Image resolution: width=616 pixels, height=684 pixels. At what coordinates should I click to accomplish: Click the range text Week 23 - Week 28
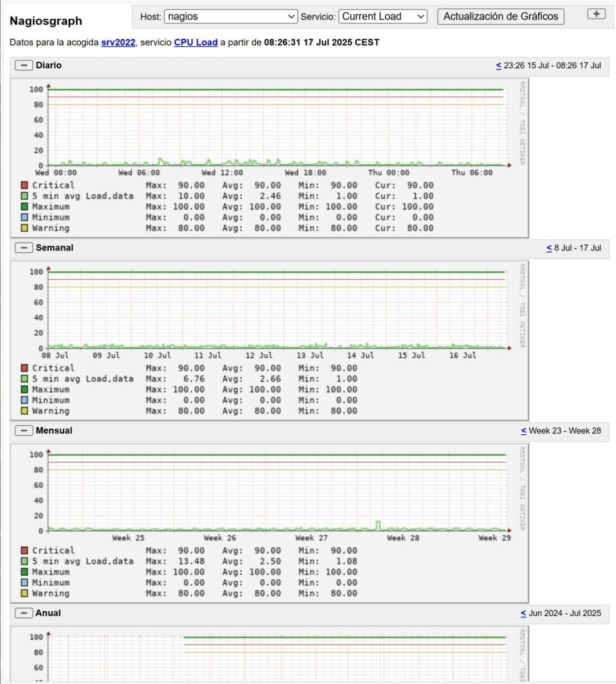click(x=565, y=431)
